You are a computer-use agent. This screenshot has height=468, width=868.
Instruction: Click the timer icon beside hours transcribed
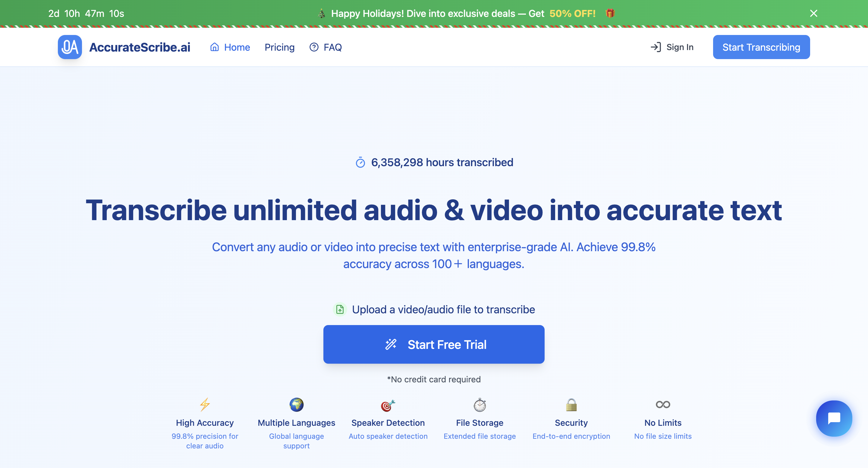(x=360, y=163)
